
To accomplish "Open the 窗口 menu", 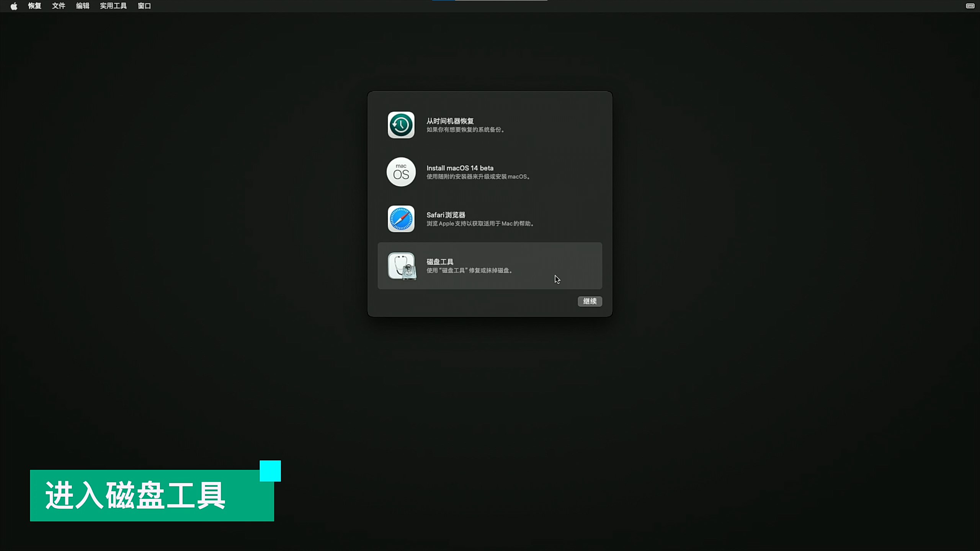I will point(144,6).
